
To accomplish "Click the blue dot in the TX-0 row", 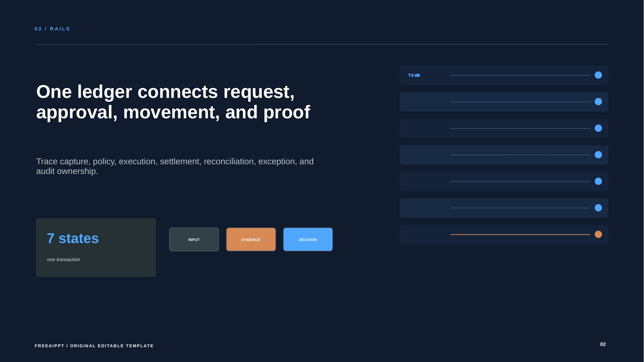I will pyautogui.click(x=598, y=75).
